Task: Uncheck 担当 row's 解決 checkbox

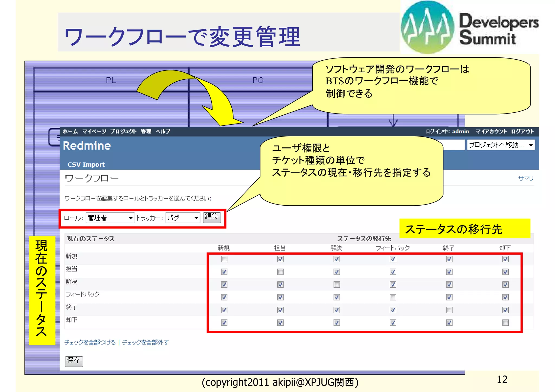Action: point(337,272)
